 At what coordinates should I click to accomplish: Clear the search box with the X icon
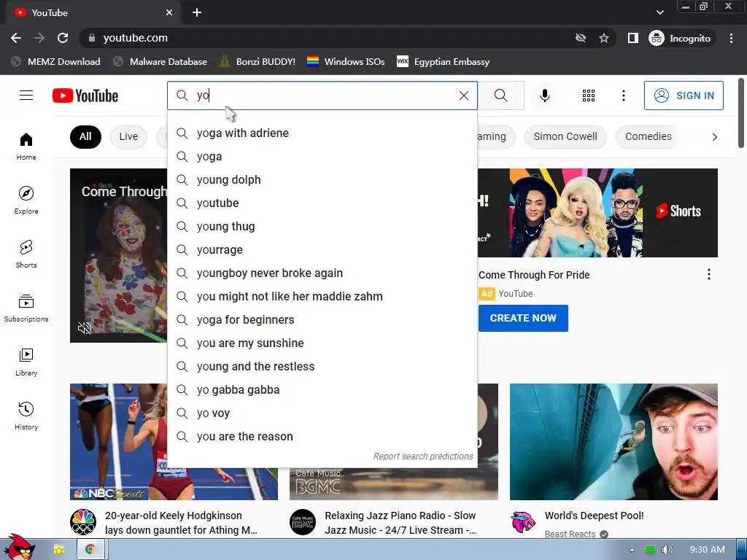pyautogui.click(x=463, y=96)
